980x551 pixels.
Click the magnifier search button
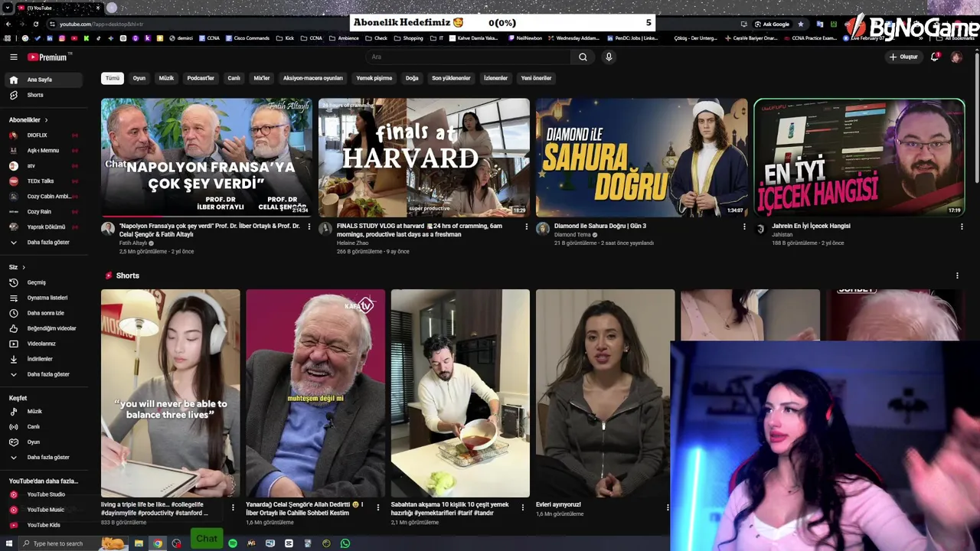583,57
